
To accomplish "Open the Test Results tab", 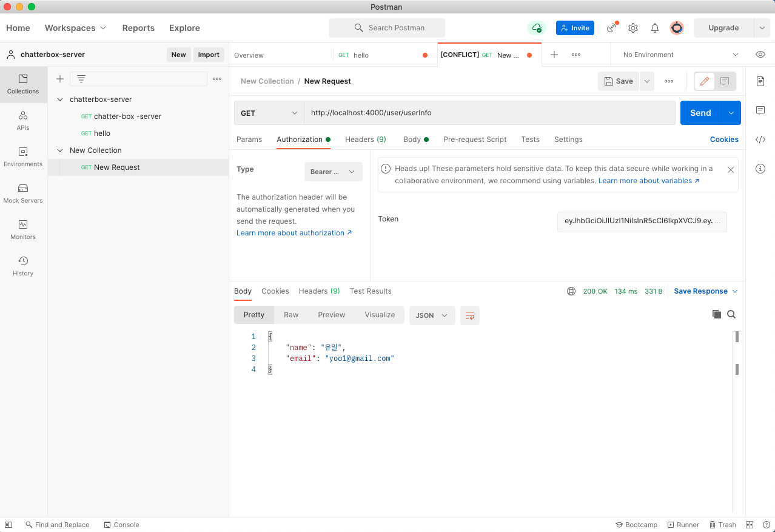I will 371,291.
